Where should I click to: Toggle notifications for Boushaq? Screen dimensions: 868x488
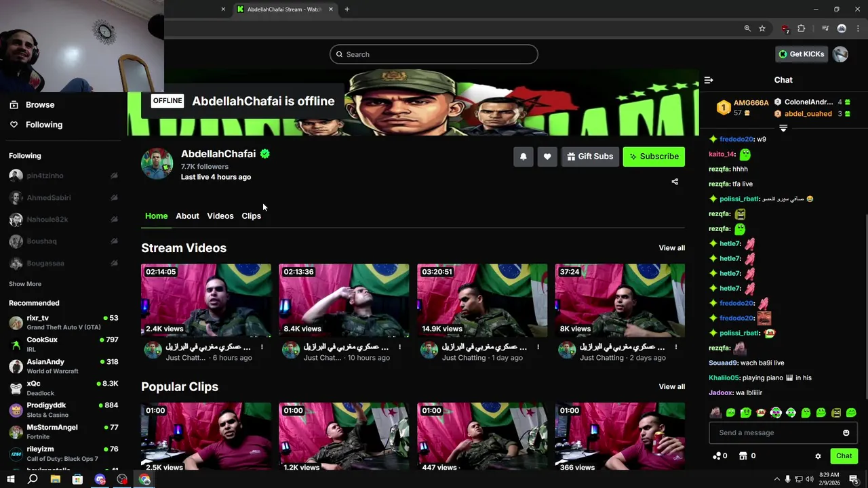[x=114, y=241]
